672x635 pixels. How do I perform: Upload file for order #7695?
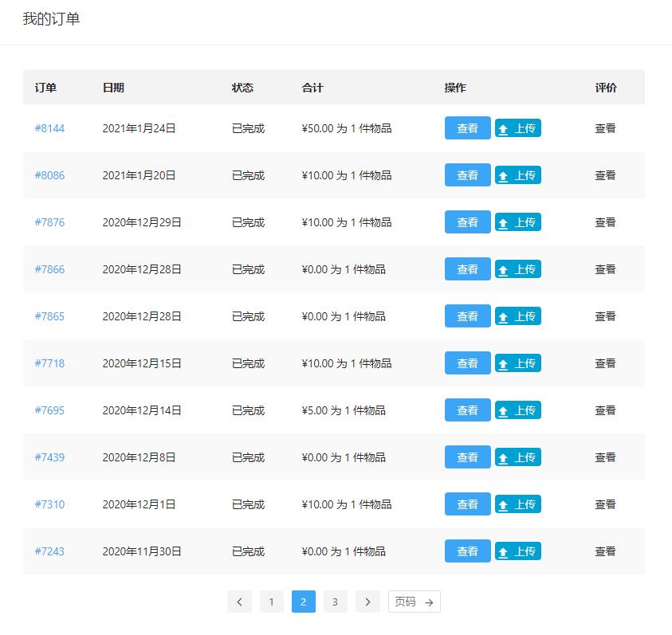click(518, 410)
